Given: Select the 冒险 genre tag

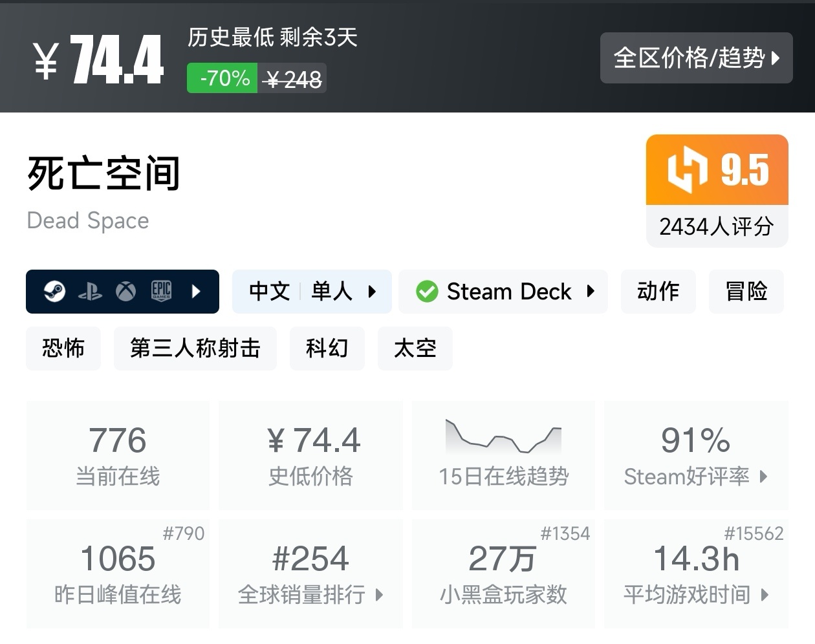Looking at the screenshot, I should coord(746,292).
